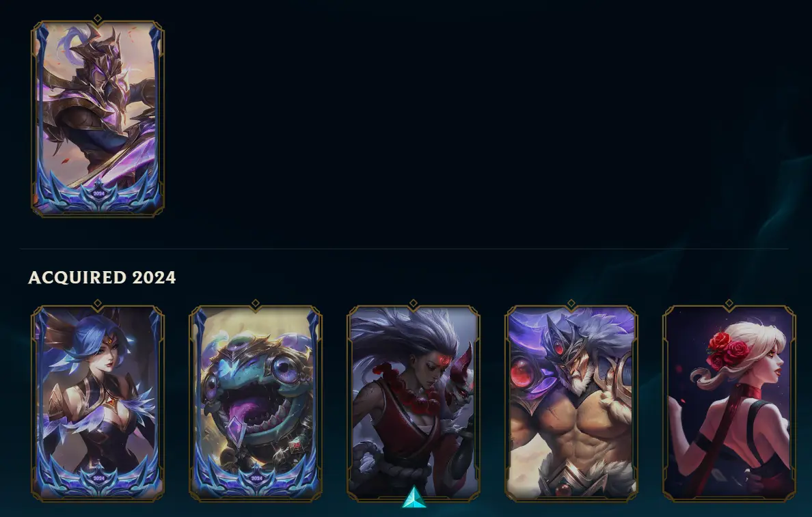Click the teal prism gem icon

pos(414,497)
